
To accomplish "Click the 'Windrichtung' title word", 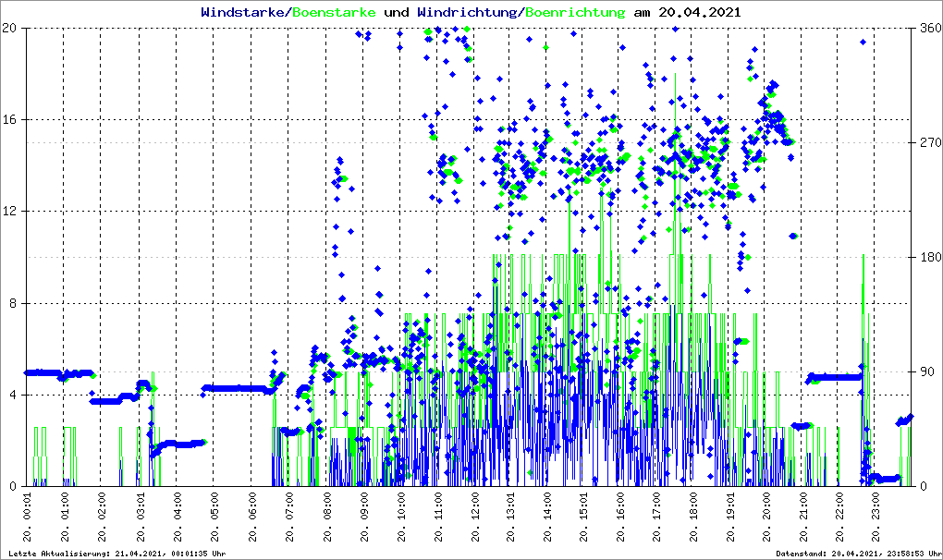I will tap(467, 13).
